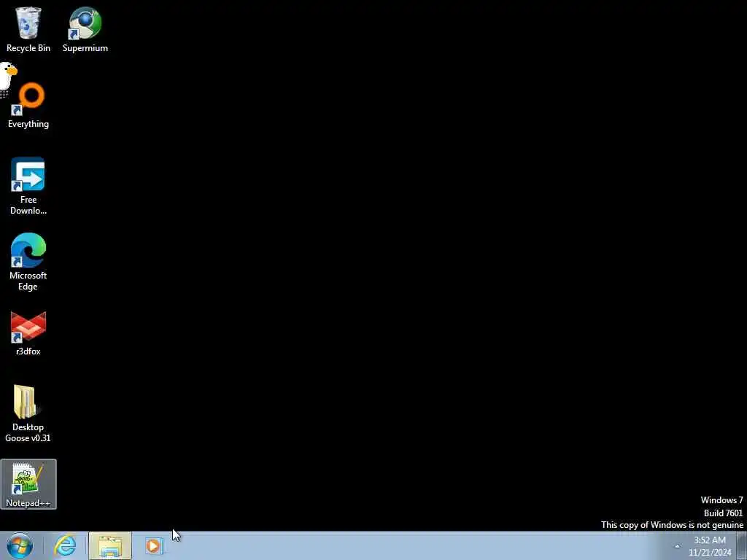Select the Supermium browser shortcut
The image size is (747, 560).
(x=85, y=28)
